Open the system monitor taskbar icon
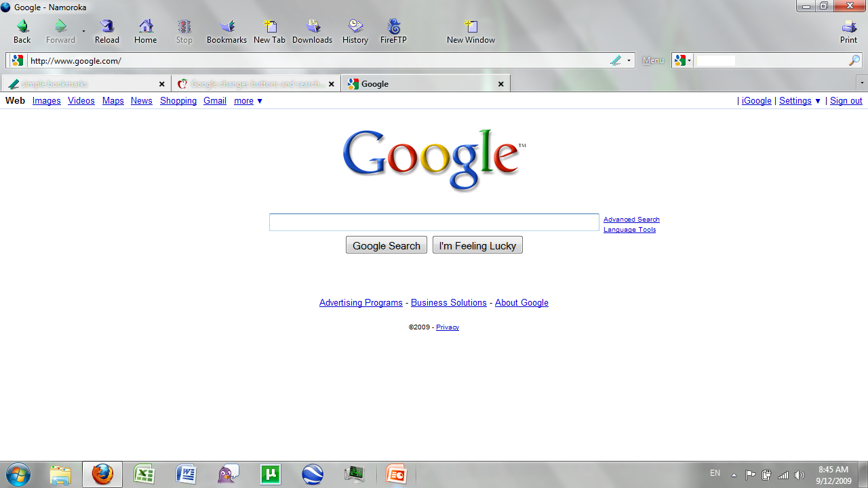Image resolution: width=868 pixels, height=488 pixels. [x=355, y=474]
